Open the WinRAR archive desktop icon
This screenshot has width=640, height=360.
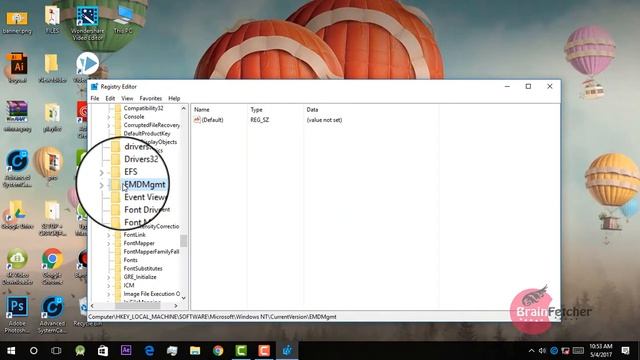pyautogui.click(x=17, y=117)
